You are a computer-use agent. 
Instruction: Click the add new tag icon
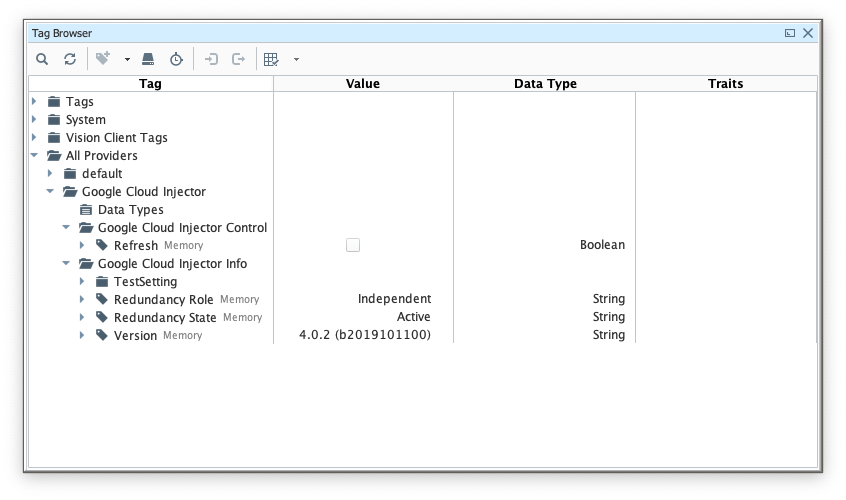coord(103,59)
